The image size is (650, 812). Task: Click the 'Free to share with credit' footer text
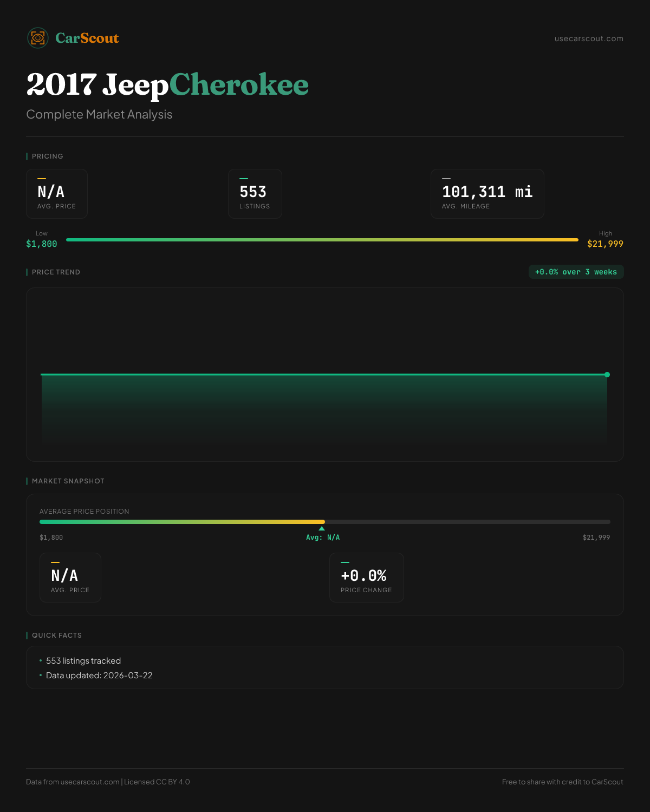[x=562, y=782]
